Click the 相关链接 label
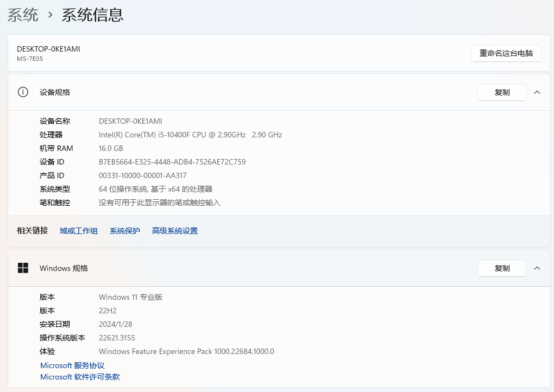The width and height of the screenshot is (554, 392). pyautogui.click(x=33, y=231)
